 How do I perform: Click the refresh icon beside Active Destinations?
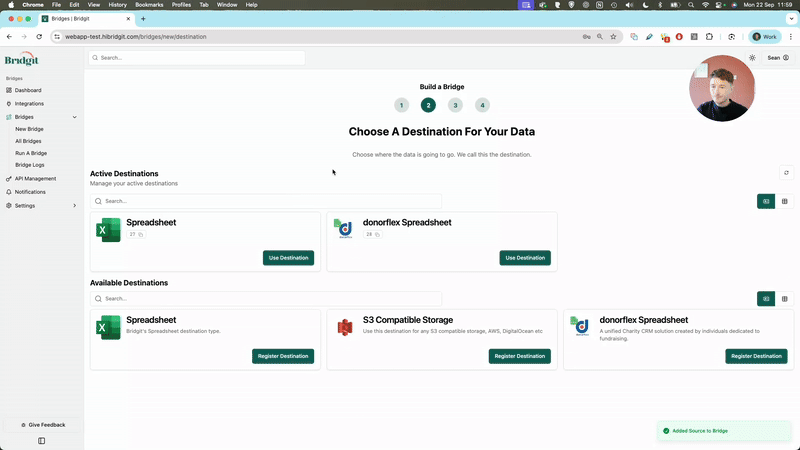click(786, 173)
